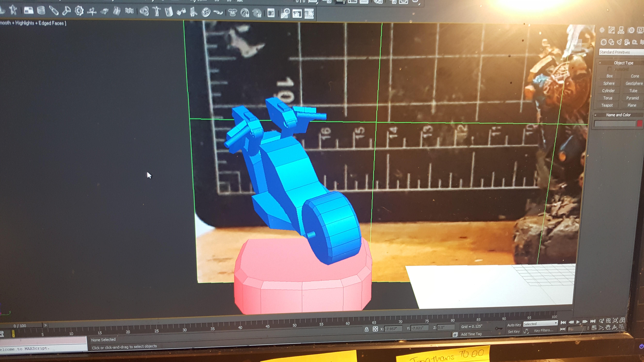Image resolution: width=644 pixels, height=362 pixels.
Task: Click the Time Configuration icon
Action: tap(594, 328)
